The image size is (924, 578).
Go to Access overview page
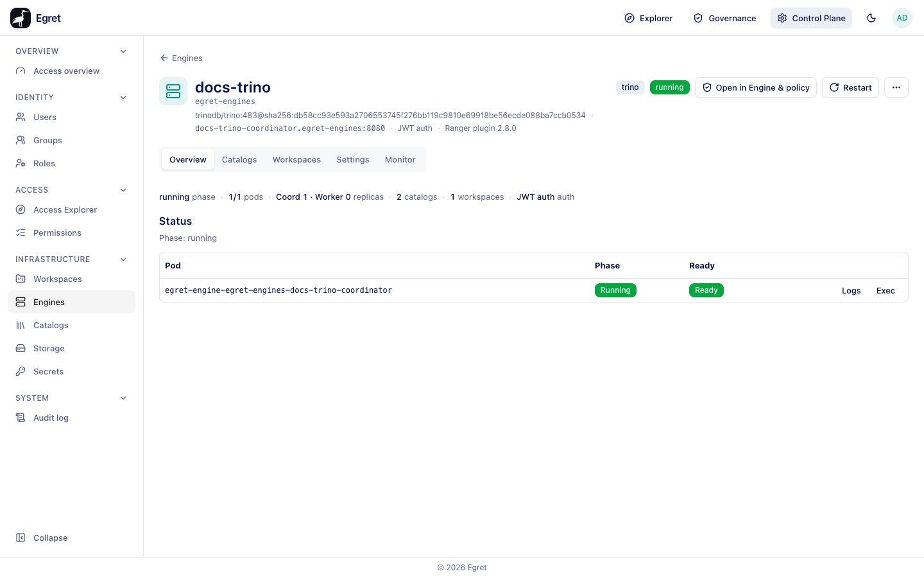click(71, 71)
